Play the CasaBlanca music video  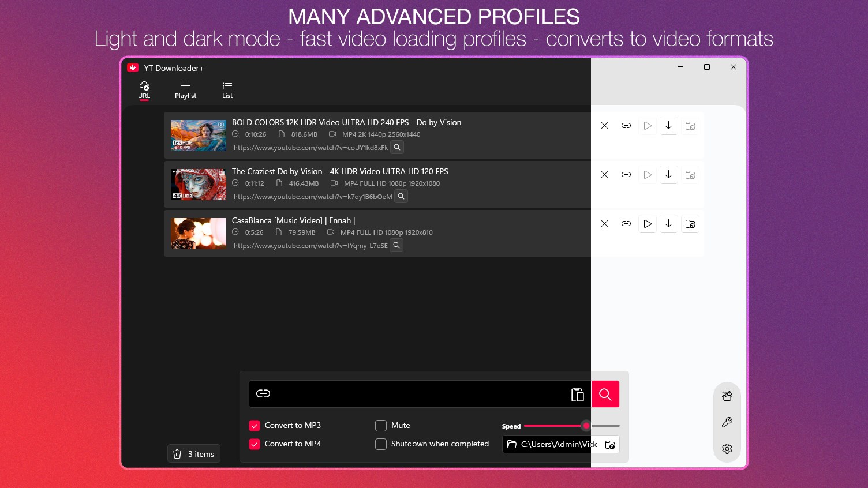648,224
